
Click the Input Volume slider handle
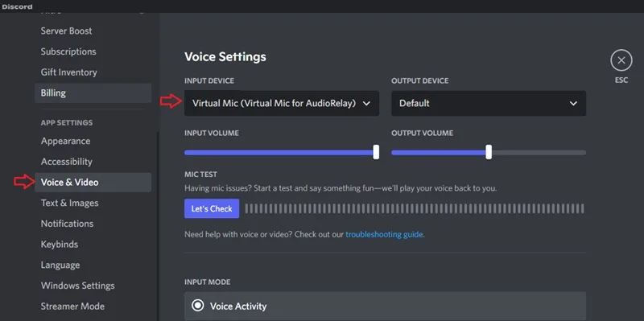point(376,152)
